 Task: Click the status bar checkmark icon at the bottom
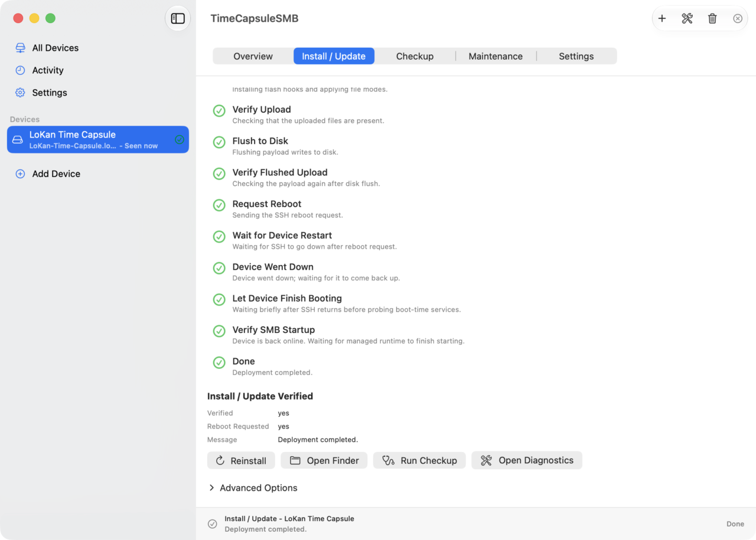point(213,524)
